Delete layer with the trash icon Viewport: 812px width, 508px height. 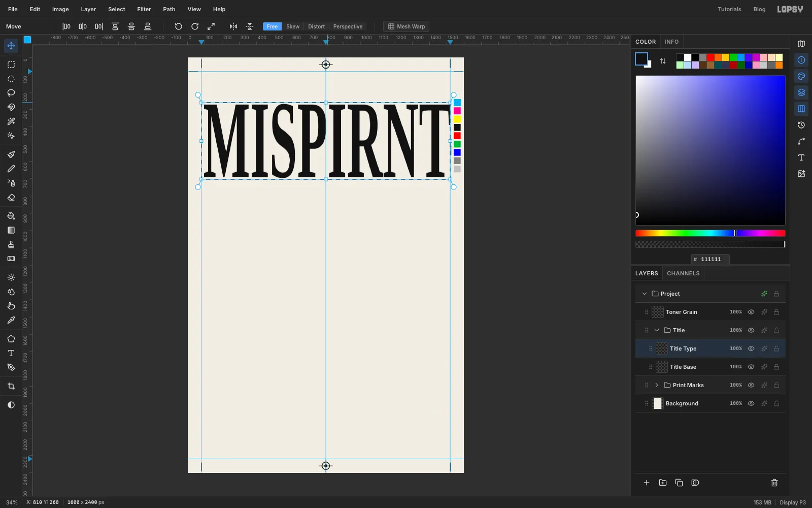tap(774, 483)
